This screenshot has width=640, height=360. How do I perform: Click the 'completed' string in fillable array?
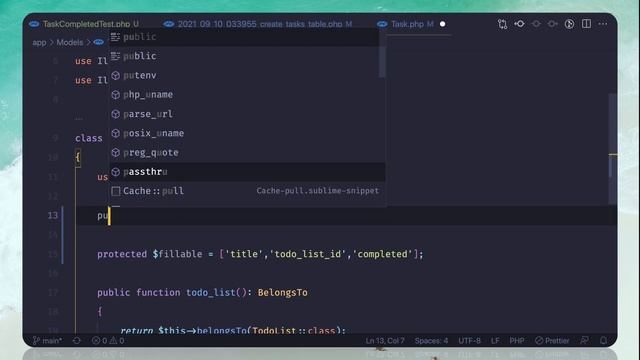click(x=382, y=254)
